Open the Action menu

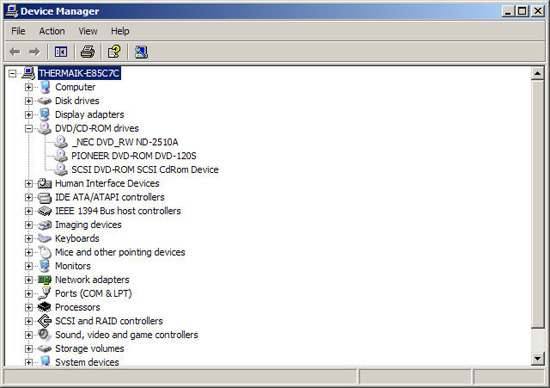[x=52, y=31]
